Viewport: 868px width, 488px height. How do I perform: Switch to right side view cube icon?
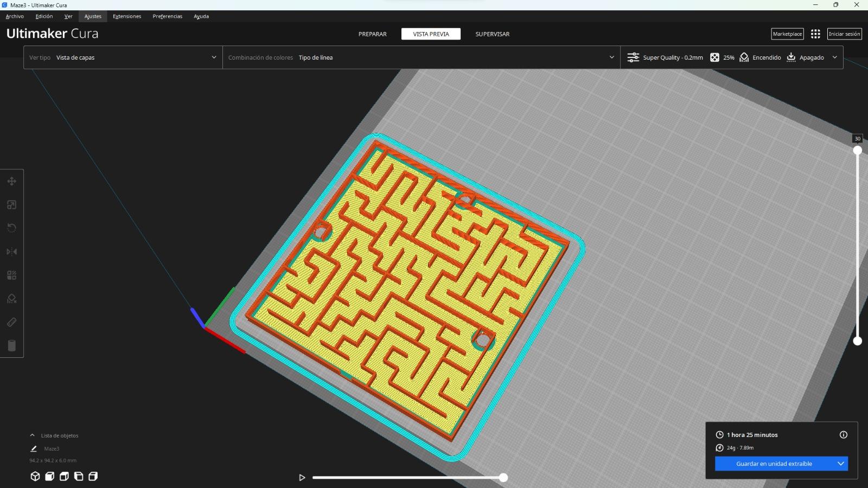pyautogui.click(x=93, y=476)
